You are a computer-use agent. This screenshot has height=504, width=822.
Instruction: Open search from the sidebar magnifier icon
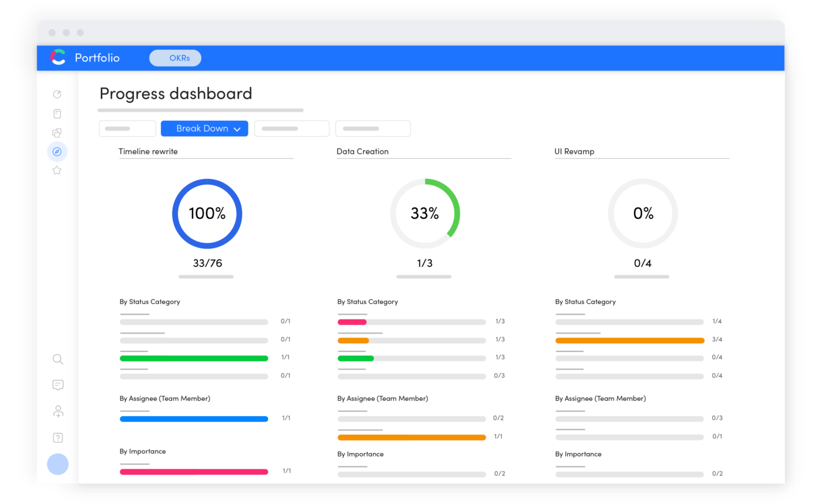point(57,358)
